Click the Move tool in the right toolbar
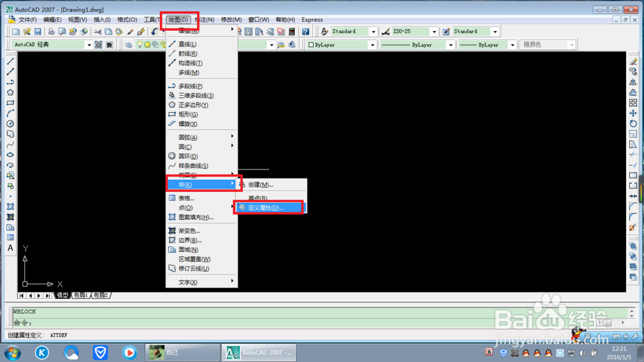Image resolution: width=644 pixels, height=362 pixels. (x=633, y=113)
